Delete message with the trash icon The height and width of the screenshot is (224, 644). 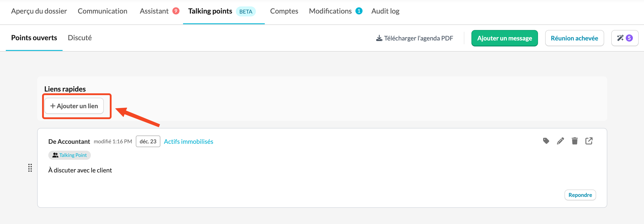point(575,141)
